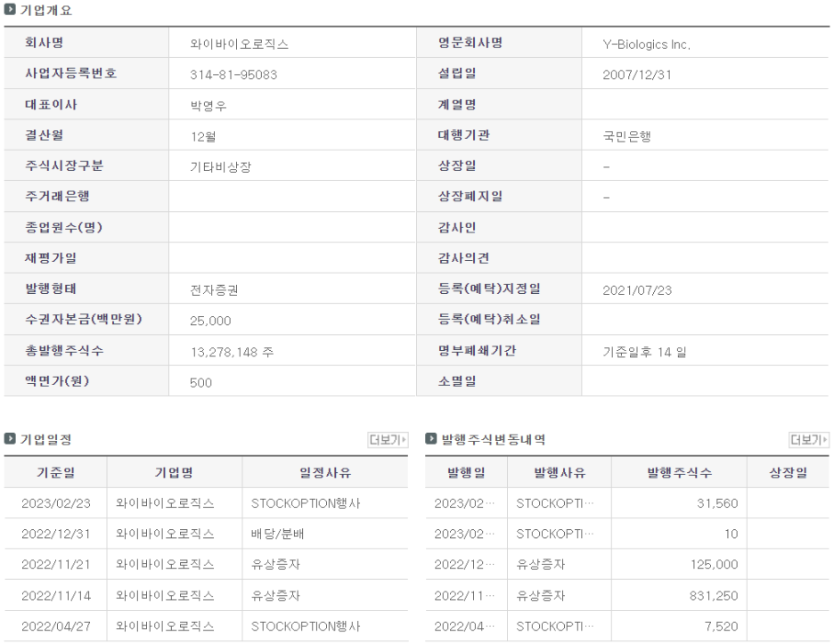834x644 pixels.
Task: Click the 액면가(원) field label
Action: click(57, 381)
